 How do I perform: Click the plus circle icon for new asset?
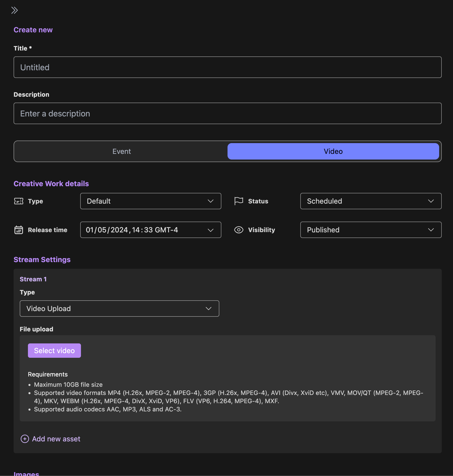(25, 439)
